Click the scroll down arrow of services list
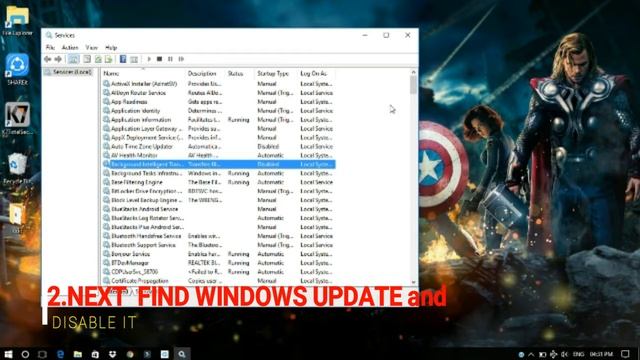This screenshot has width=640, height=360. point(413,282)
